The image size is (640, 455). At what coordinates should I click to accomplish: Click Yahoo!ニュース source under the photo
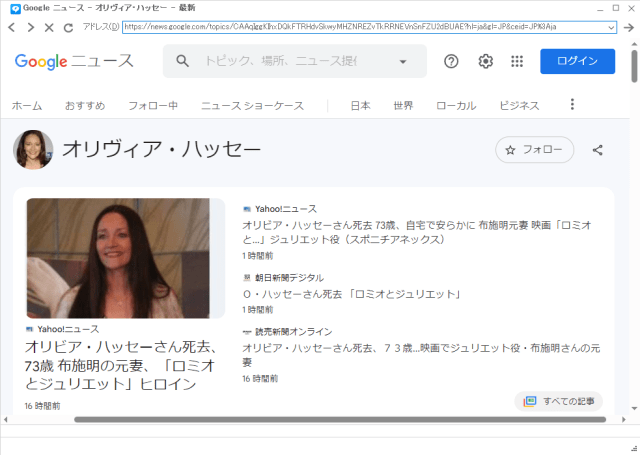(x=68, y=329)
